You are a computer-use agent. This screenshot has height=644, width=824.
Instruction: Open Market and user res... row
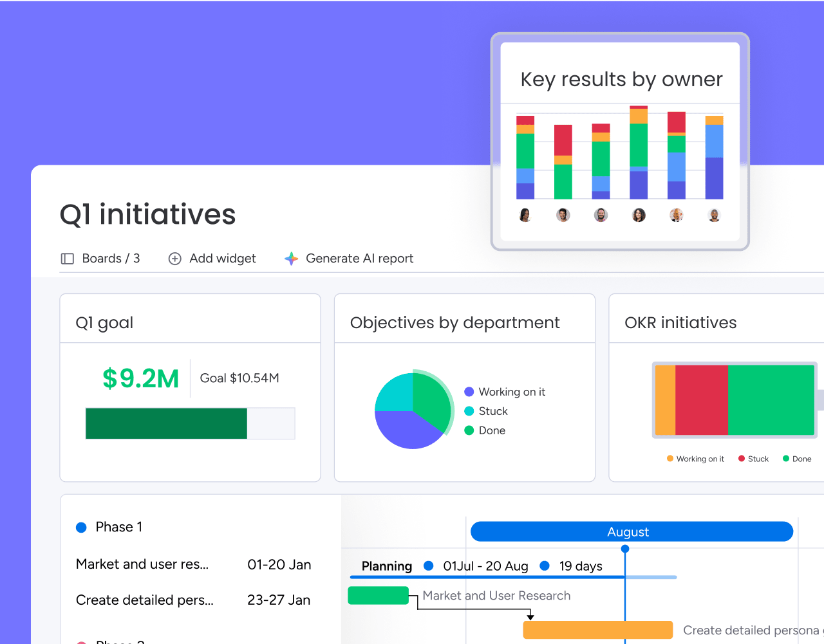142,564
